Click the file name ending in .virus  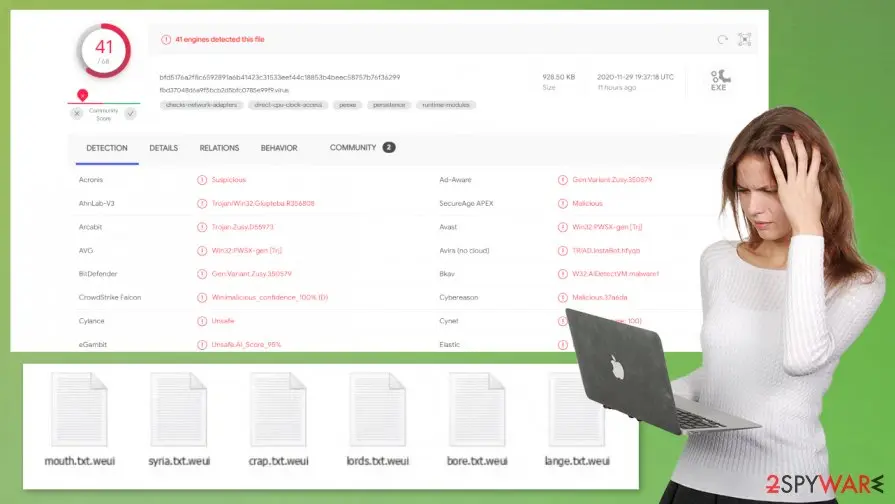coord(224,90)
